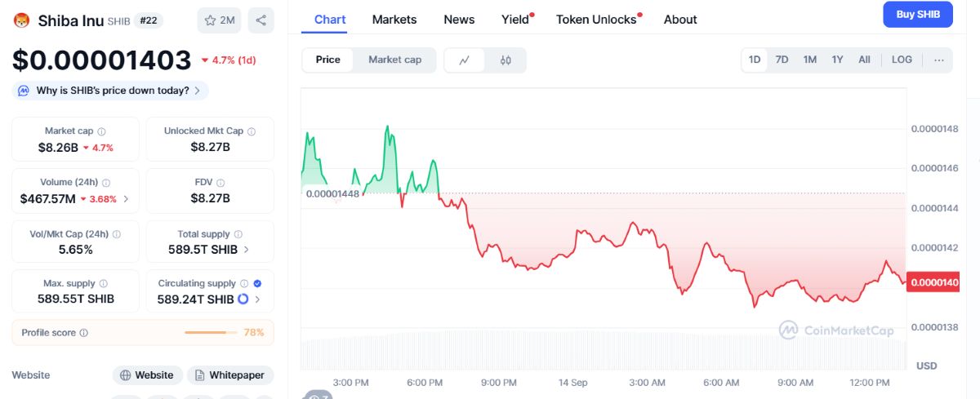Click Unlocked Mkt Cap info icon
Viewport: 980px width, 399px height.
[x=252, y=131]
